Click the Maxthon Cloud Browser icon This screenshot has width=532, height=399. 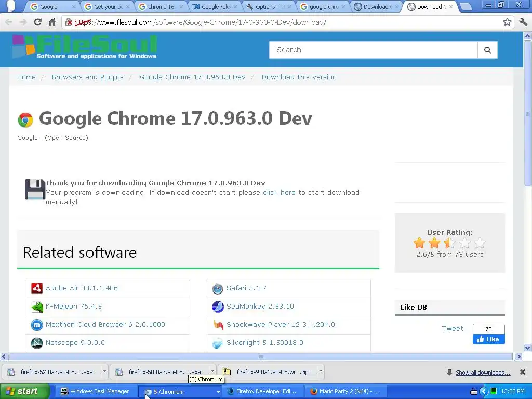tap(37, 325)
